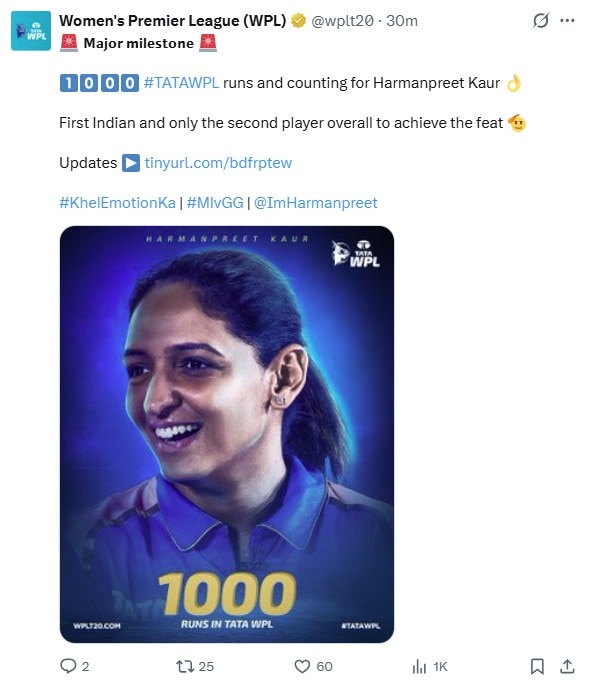The height and width of the screenshot is (684, 589).
Task: Click the retweet icon
Action: 184,666
